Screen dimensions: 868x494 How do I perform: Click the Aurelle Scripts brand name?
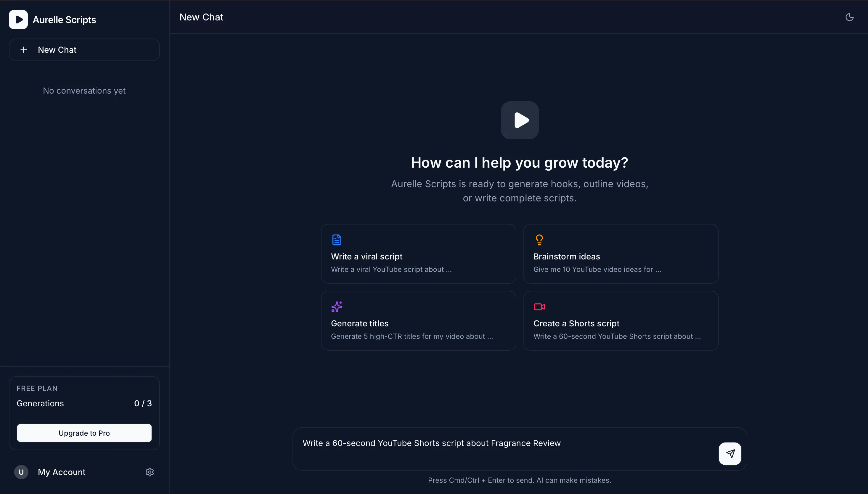[x=65, y=20]
